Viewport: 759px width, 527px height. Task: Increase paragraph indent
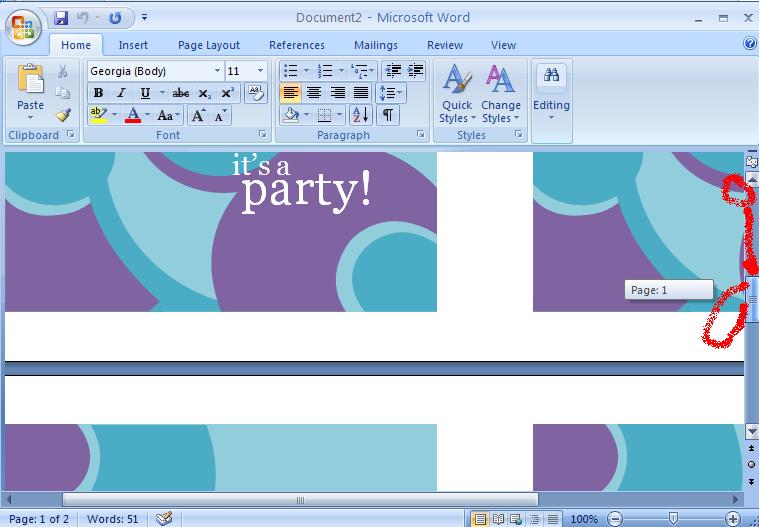point(415,71)
